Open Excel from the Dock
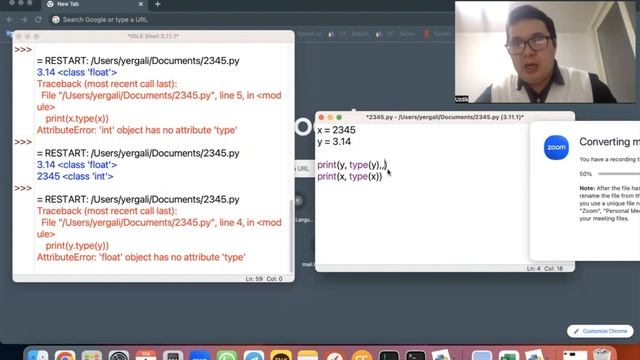Image resolution: width=640 pixels, height=360 pixels. pos(509,356)
